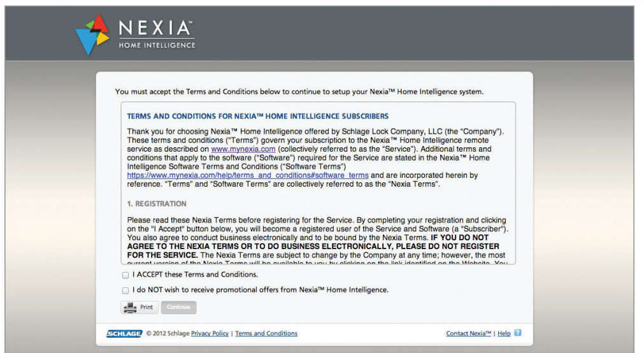Click the 'I ACCEPT these Terms and Conditions' label
Viewport: 644px width, 353px height.
pyautogui.click(x=195, y=275)
